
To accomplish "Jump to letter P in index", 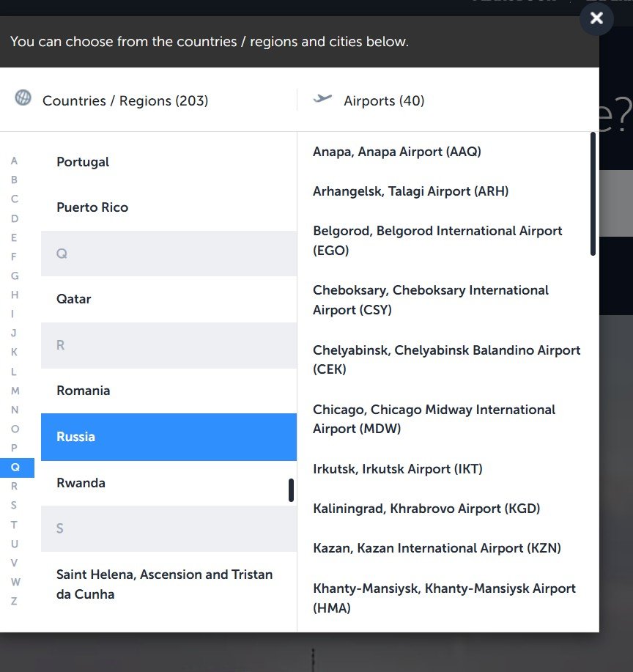I will (14, 448).
